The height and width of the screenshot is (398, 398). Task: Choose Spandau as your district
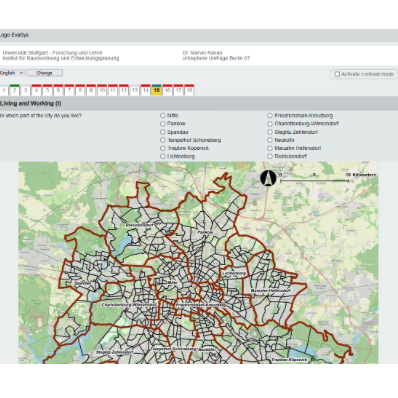(x=163, y=132)
